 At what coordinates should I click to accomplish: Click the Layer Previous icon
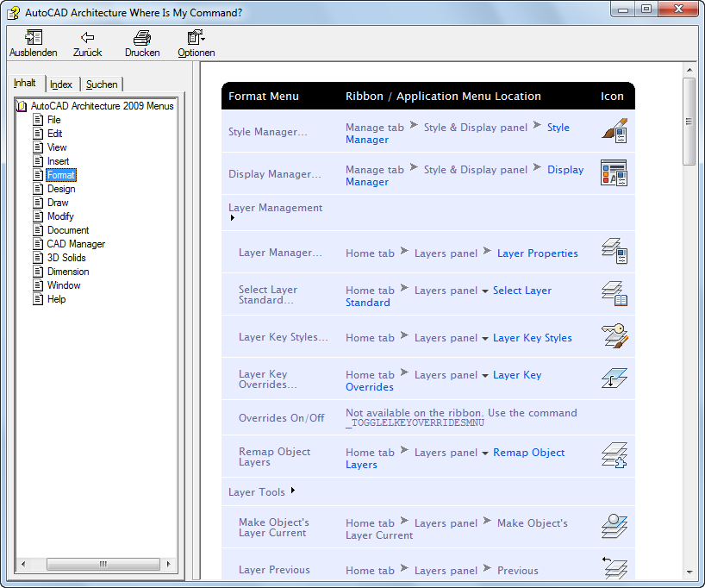click(x=615, y=568)
